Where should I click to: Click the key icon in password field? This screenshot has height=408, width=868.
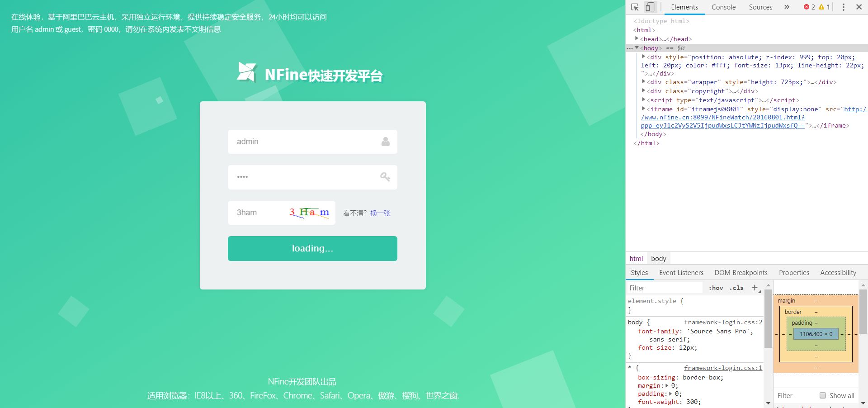pos(385,177)
